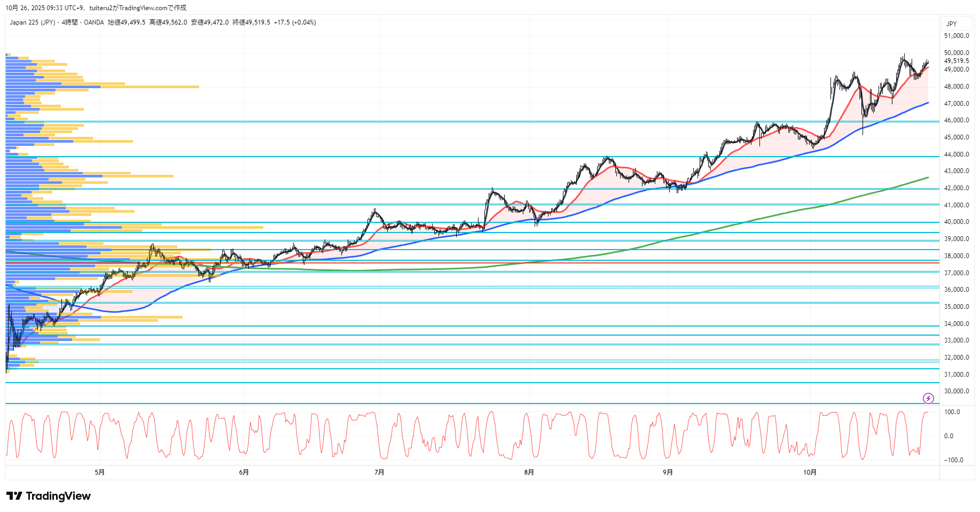Click the TradingView logo

49,496
